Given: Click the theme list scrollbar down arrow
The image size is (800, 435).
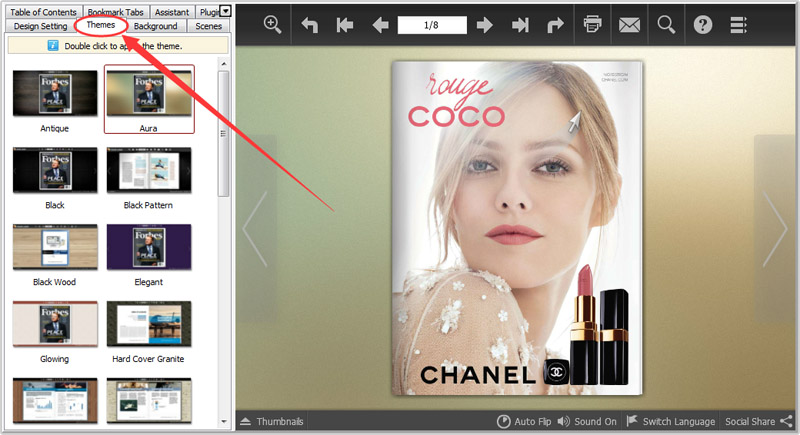Looking at the screenshot, I should tap(223, 422).
